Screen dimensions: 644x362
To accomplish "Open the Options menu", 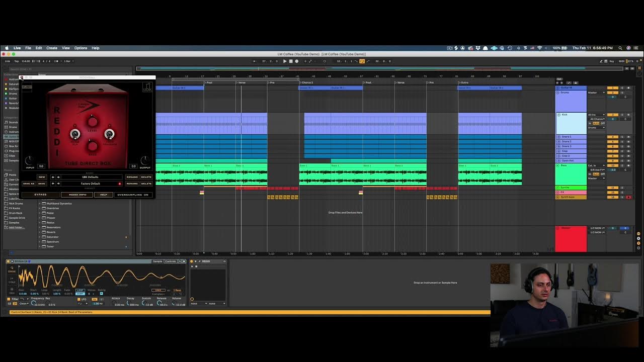I will 80,48.
